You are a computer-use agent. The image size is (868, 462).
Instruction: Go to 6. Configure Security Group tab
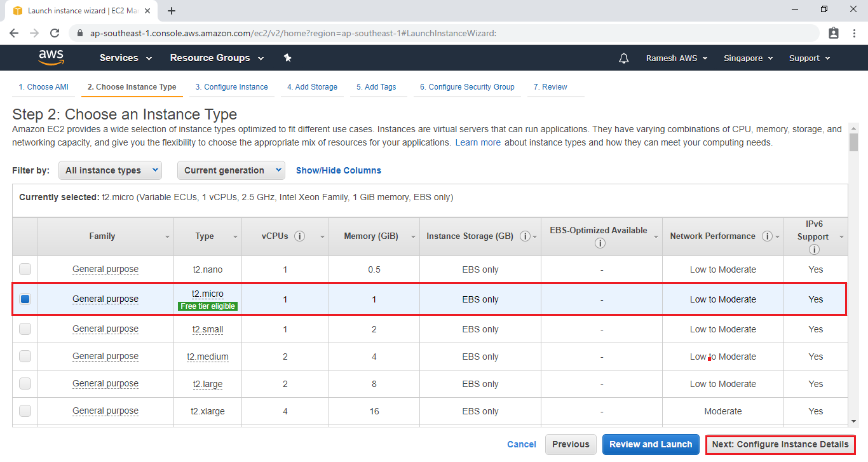[467, 87]
